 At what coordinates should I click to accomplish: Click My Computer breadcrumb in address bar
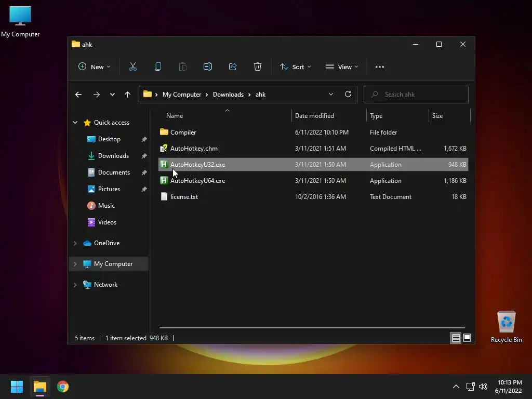pos(182,95)
